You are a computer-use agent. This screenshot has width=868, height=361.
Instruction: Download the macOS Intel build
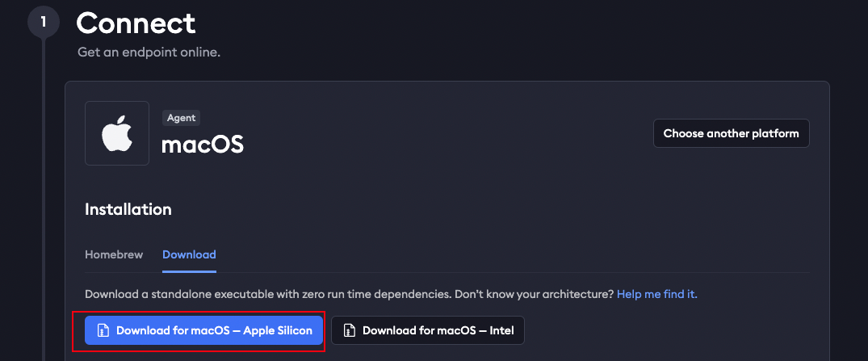(428, 330)
